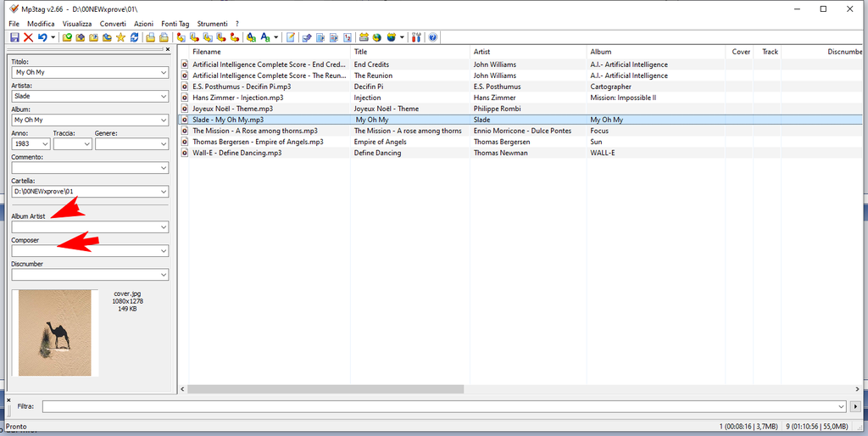
Task: Open the Undo history dropdown arrow
Action: (53, 37)
